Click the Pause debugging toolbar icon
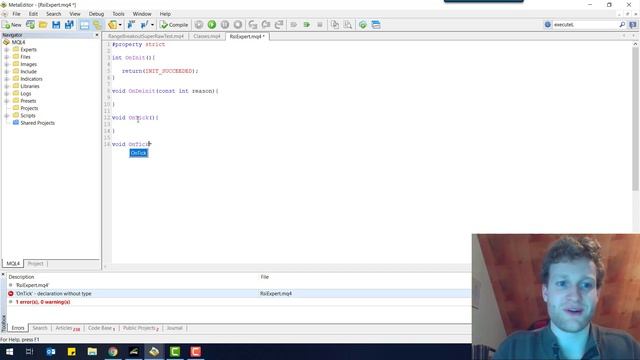 pos(224,25)
